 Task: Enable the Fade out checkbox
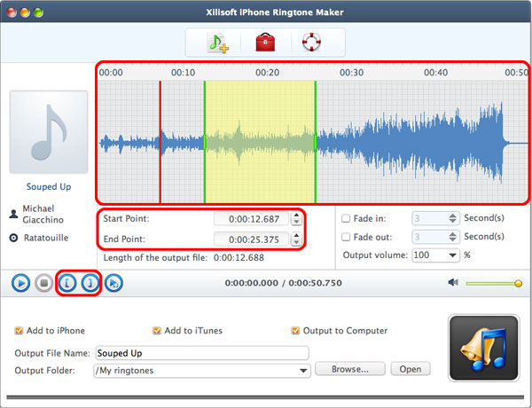(x=346, y=237)
